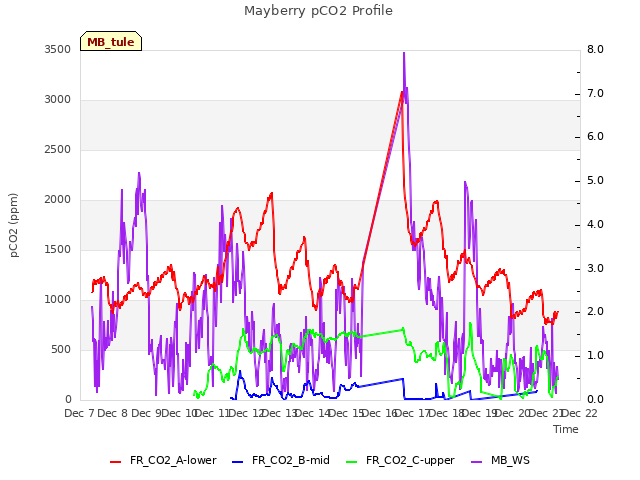Click the 2000 left axis tick label
Viewport: 640px width, 480px height.
[58, 200]
